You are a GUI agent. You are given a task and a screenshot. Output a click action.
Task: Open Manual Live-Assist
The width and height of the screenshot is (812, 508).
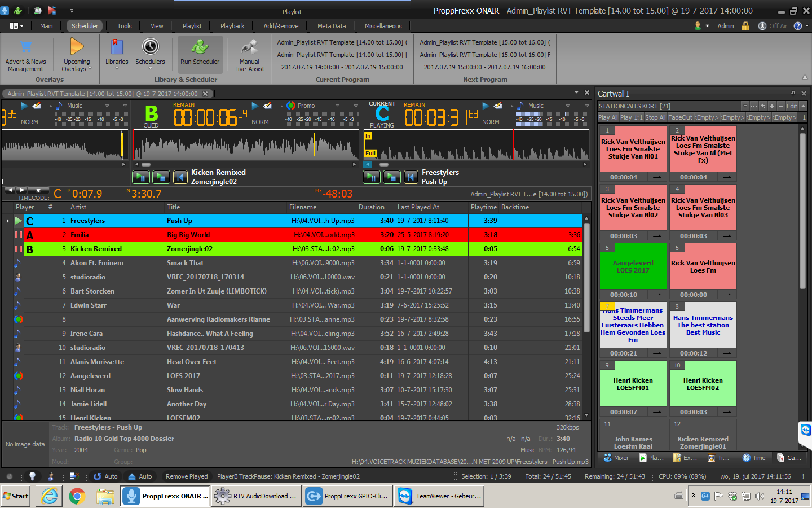[249, 55]
